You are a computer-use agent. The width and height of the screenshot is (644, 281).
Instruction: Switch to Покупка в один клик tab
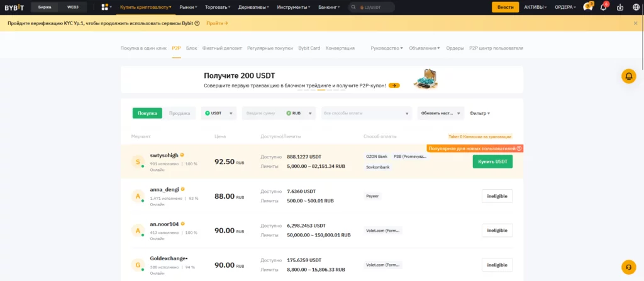(x=143, y=48)
